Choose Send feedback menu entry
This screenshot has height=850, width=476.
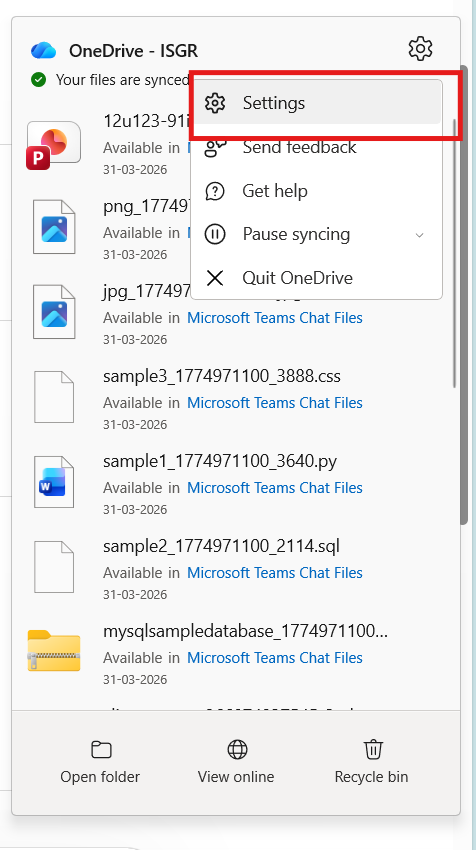pos(318,147)
